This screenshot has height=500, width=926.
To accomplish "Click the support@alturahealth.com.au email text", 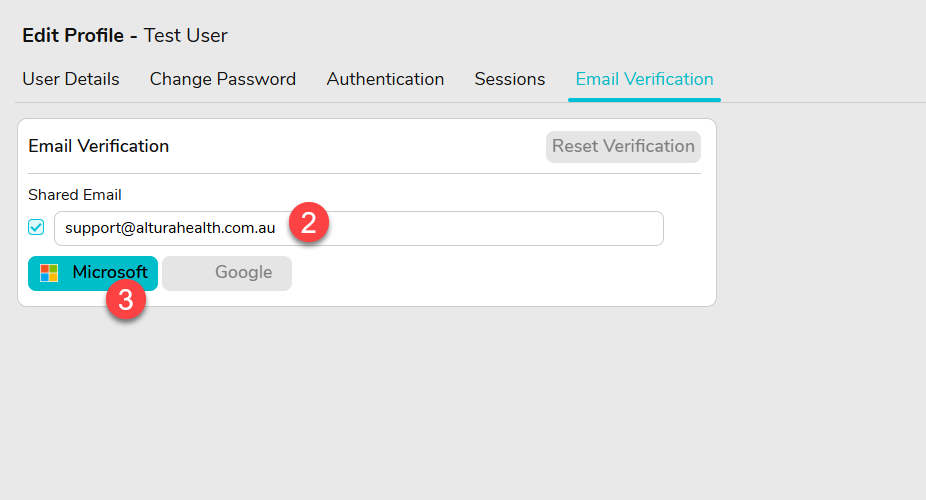I will tap(170, 228).
